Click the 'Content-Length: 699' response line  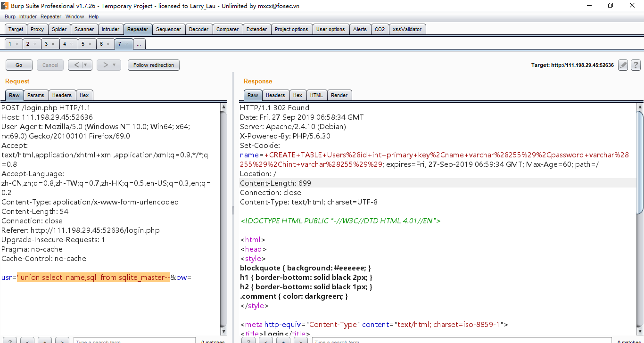(275, 183)
